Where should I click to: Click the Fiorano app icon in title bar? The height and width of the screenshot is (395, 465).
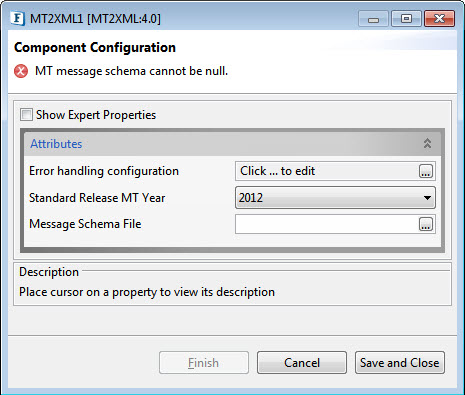tap(17, 18)
